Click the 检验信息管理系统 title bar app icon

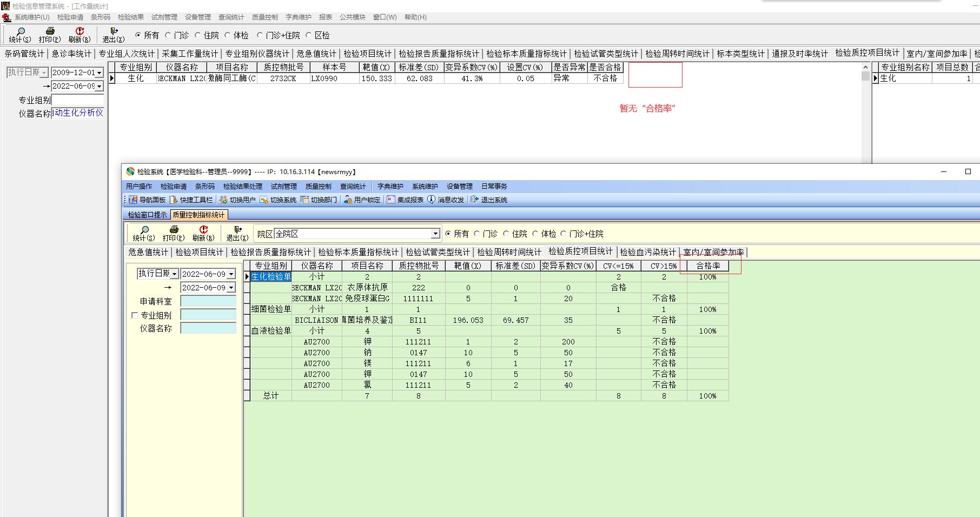pos(5,6)
